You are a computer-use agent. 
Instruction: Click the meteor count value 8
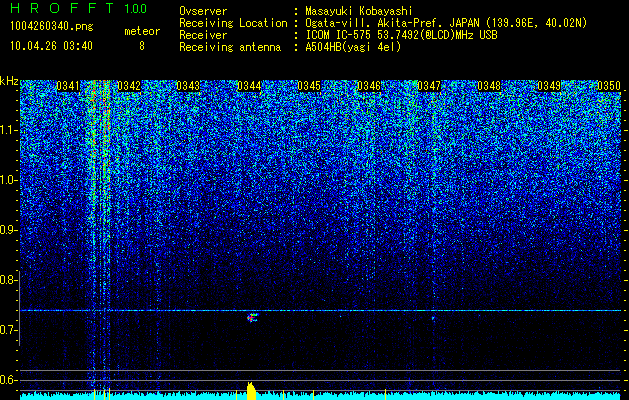[142, 46]
